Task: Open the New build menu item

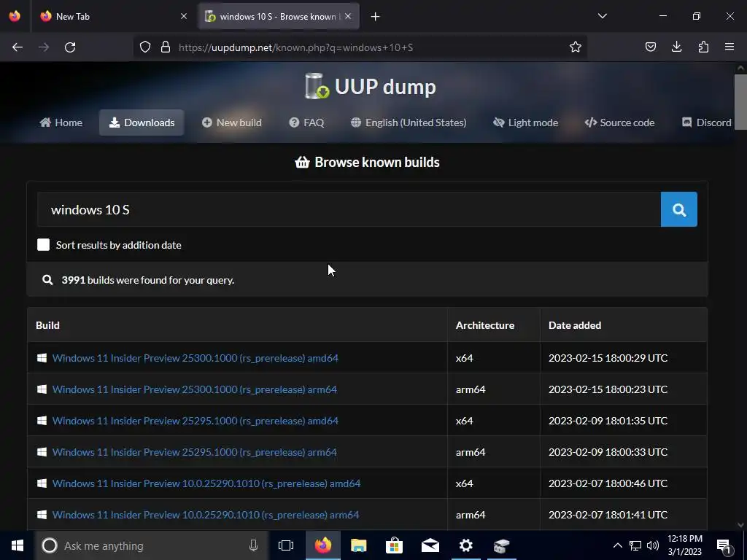Action: [x=231, y=122]
